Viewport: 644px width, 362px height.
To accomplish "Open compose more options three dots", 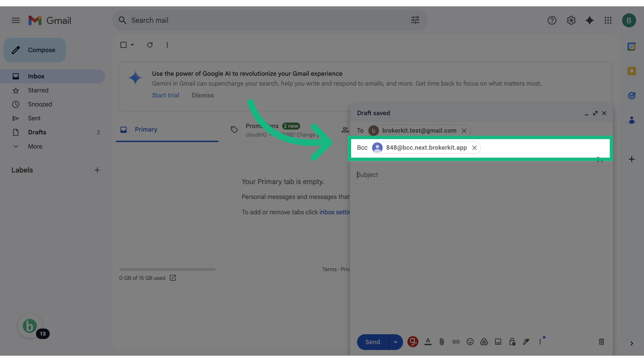I will (x=540, y=342).
